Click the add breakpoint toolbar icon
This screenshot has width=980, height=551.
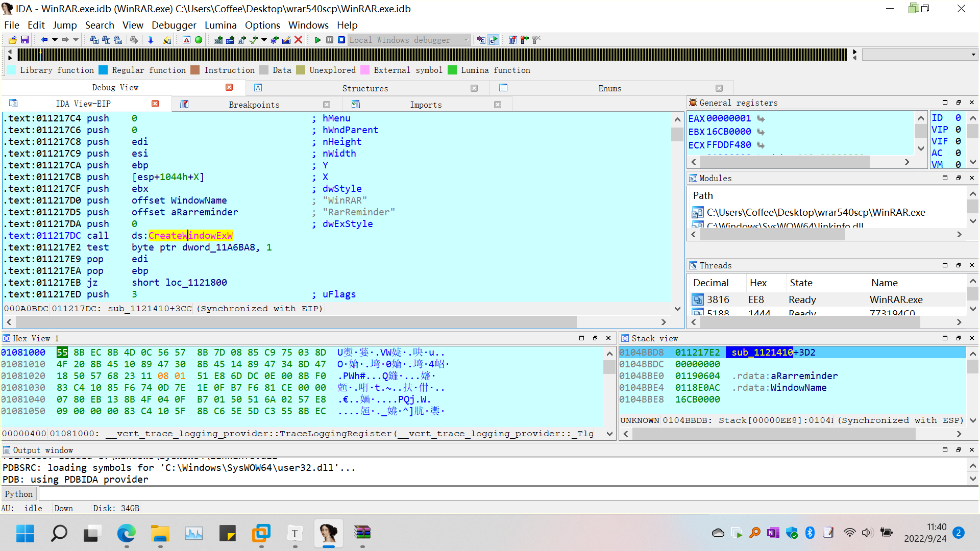525,40
